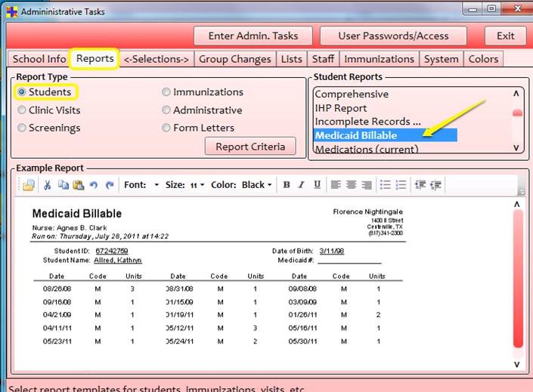This screenshot has height=392, width=533.
Task: Click the Student Reports list scrollbar thumb
Action: point(517,113)
